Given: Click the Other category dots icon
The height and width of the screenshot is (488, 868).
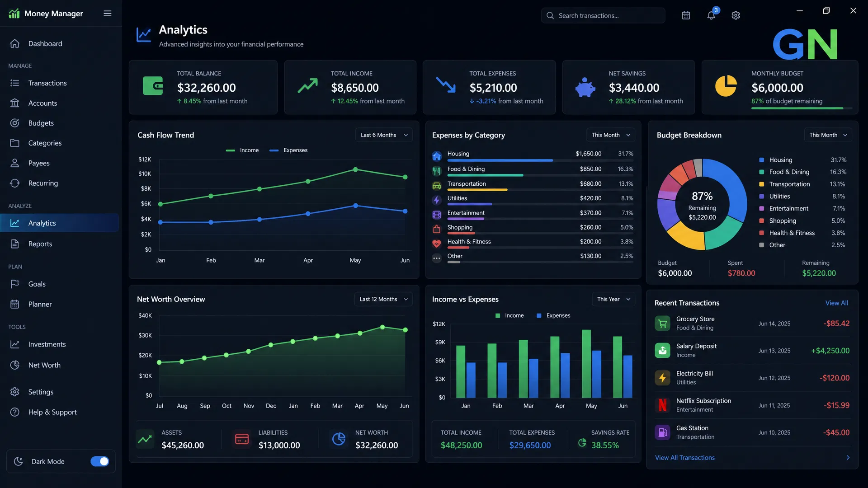Looking at the screenshot, I should 437,258.
